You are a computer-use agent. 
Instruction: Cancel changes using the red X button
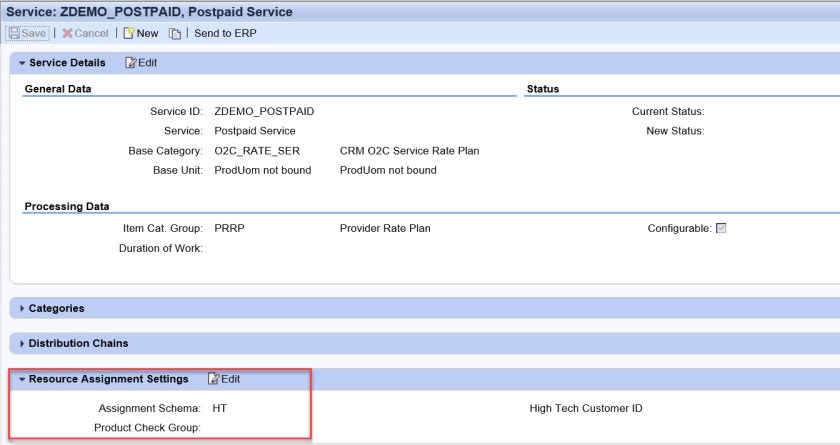click(x=84, y=33)
